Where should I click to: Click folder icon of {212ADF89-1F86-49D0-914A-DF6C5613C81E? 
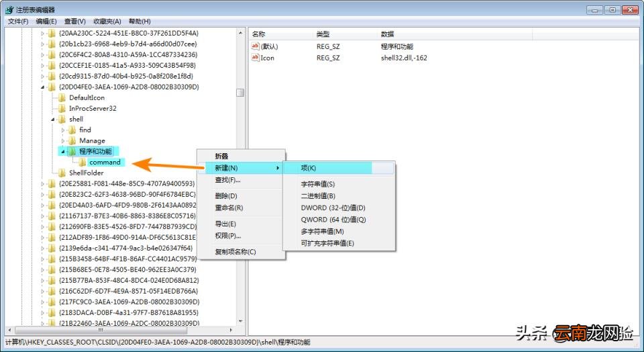point(52,237)
